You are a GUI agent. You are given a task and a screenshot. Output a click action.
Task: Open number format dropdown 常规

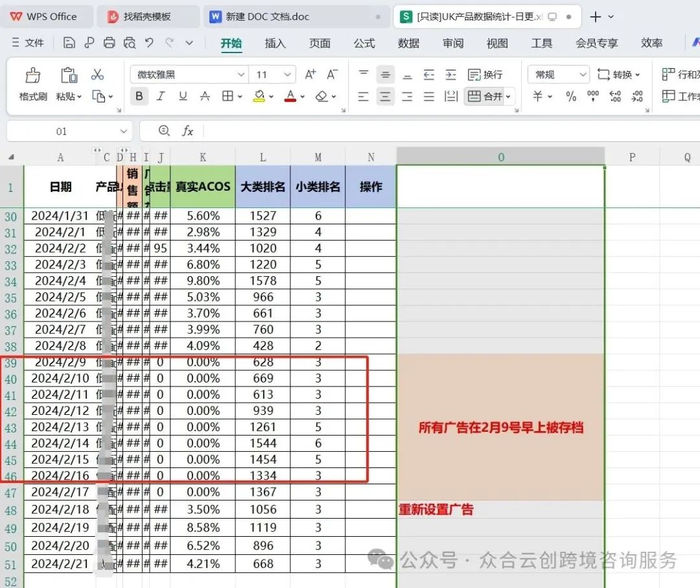pyautogui.click(x=583, y=75)
